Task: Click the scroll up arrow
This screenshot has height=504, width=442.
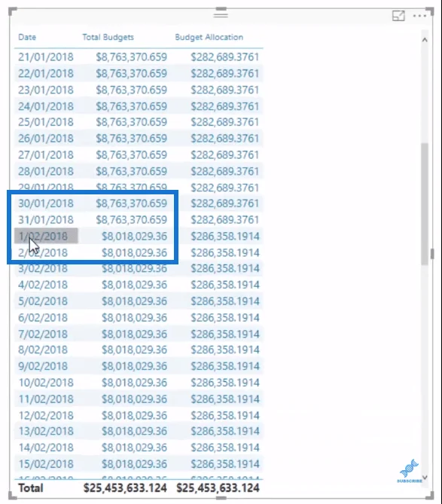Action: pos(425,40)
